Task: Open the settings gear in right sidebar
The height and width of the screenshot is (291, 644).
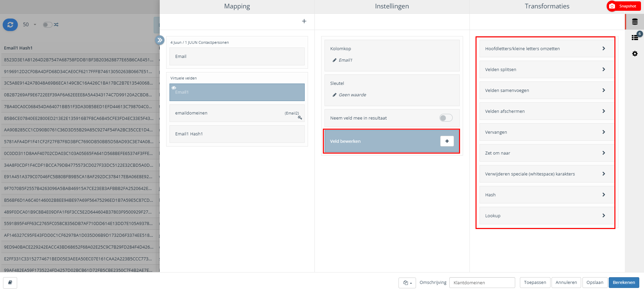Action: coord(635,54)
